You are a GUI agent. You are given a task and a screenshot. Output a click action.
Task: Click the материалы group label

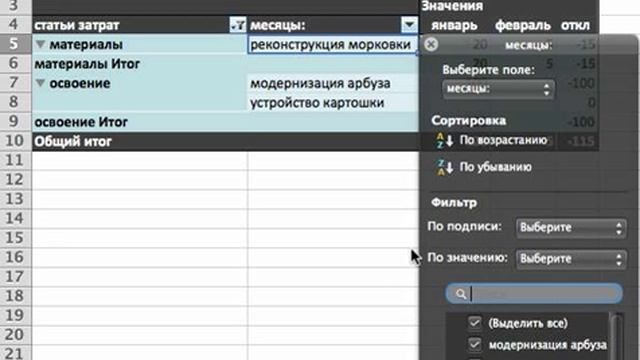click(86, 44)
